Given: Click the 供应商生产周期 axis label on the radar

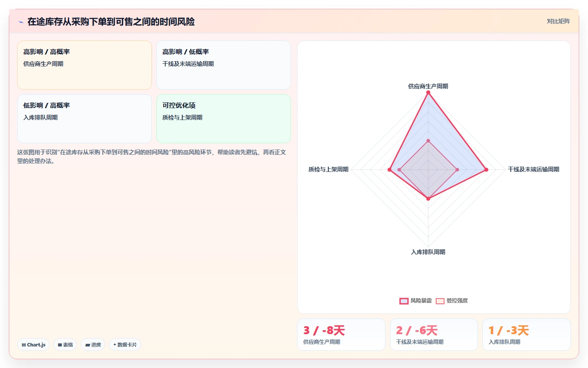Looking at the screenshot, I should click(x=428, y=86).
